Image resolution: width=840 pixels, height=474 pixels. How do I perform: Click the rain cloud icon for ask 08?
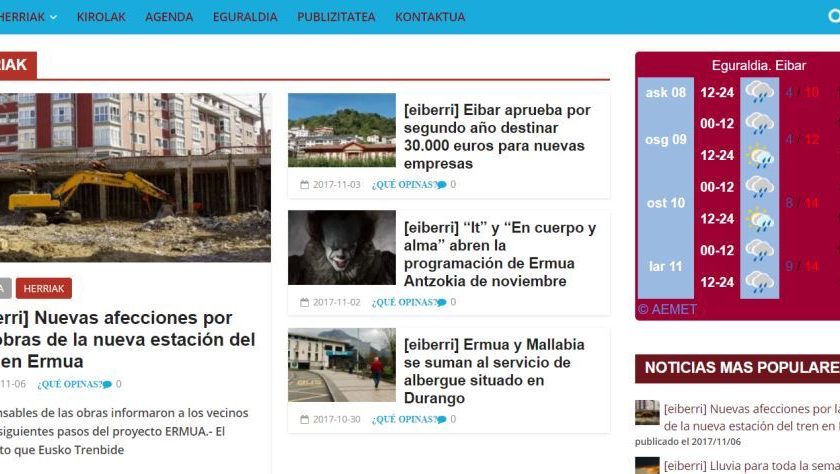tap(760, 93)
